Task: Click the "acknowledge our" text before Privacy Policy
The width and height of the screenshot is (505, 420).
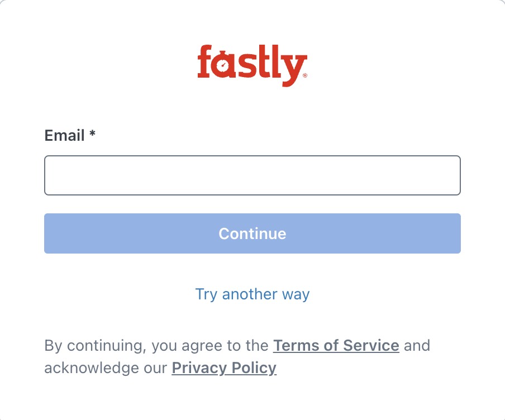Action: coord(106,368)
